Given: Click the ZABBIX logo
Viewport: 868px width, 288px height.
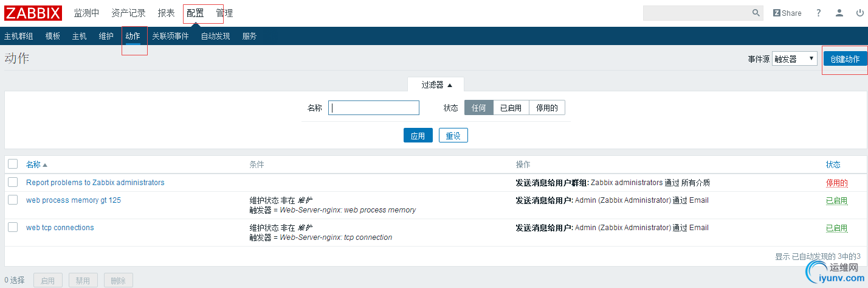Looking at the screenshot, I should 33,13.
